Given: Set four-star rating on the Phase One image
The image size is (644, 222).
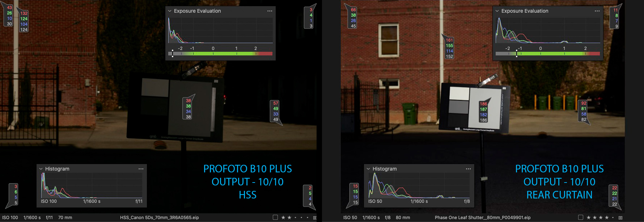Looking at the screenshot, I should tap(607, 218).
